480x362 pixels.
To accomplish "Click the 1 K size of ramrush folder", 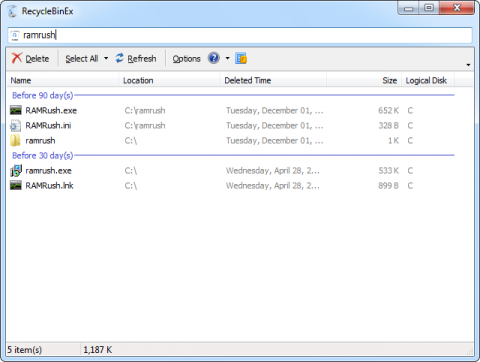I will tap(393, 141).
